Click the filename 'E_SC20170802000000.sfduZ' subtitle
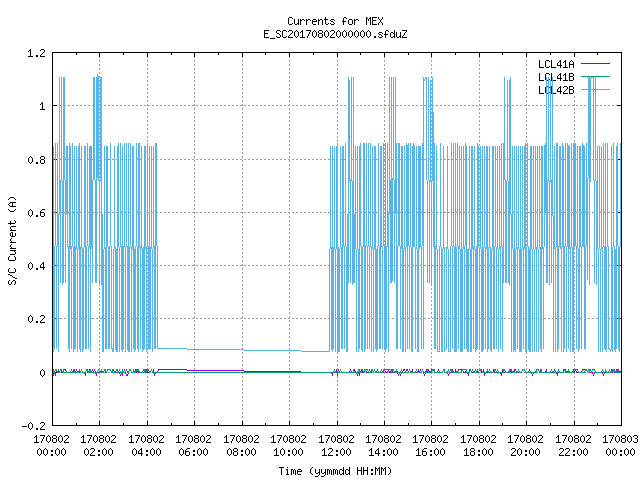This screenshot has width=640, height=480. 335,34
